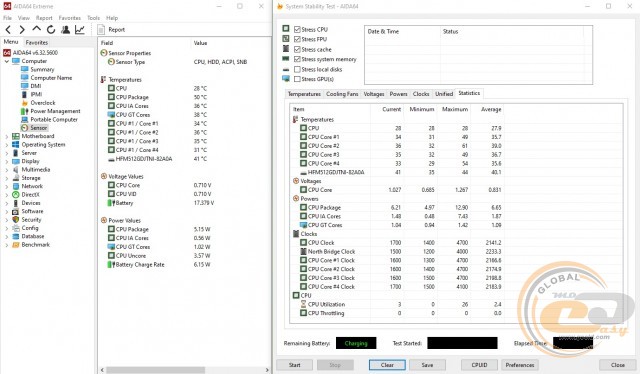The width and height of the screenshot is (640, 374).
Task: Open IPMI in the tree
Action: pos(36,94)
